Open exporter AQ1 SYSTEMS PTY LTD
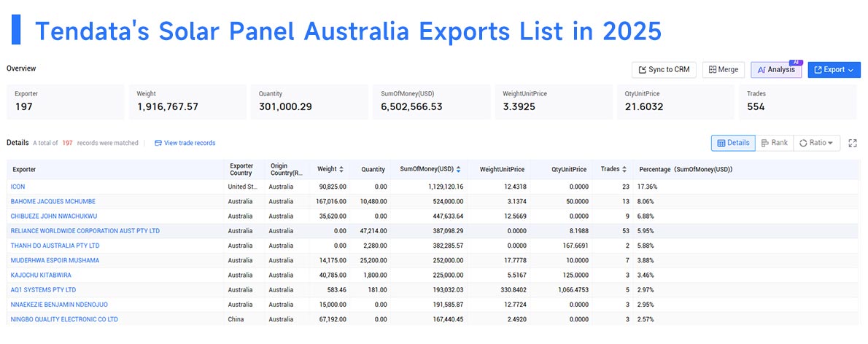 (x=43, y=290)
